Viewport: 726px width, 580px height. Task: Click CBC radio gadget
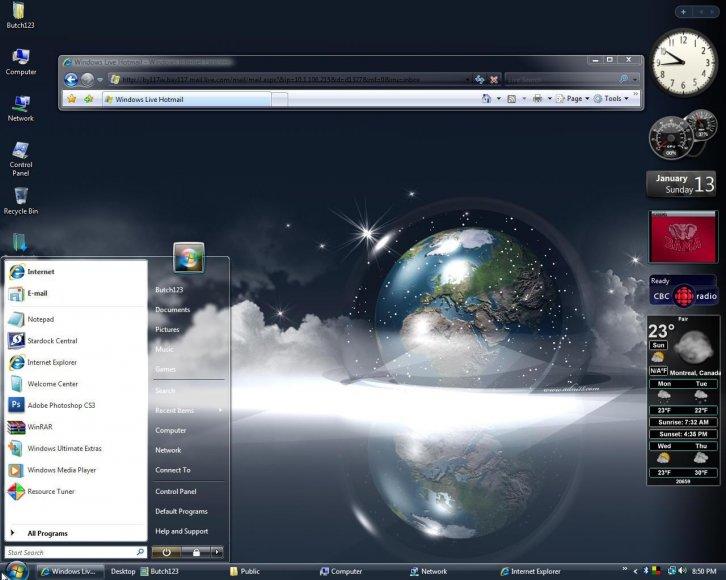click(683, 291)
